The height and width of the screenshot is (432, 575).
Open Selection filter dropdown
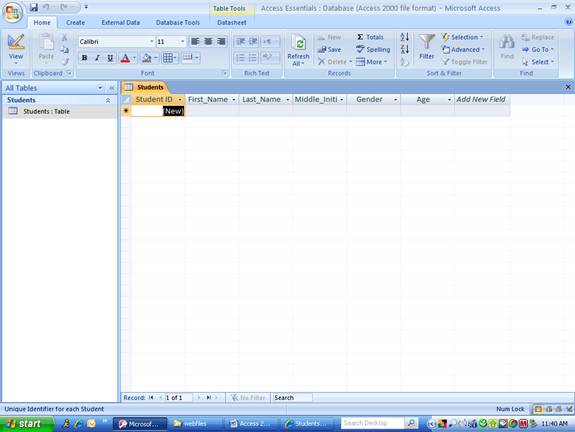[463, 37]
